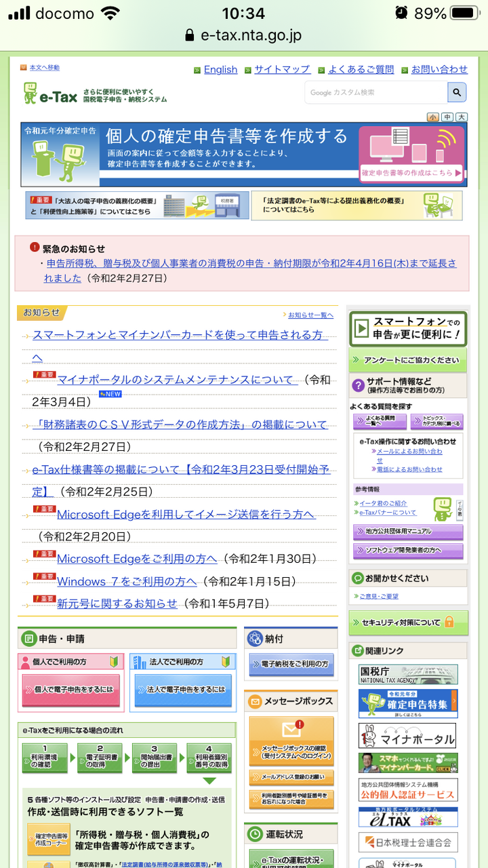Open アンケートにご協力ください button

click(408, 360)
